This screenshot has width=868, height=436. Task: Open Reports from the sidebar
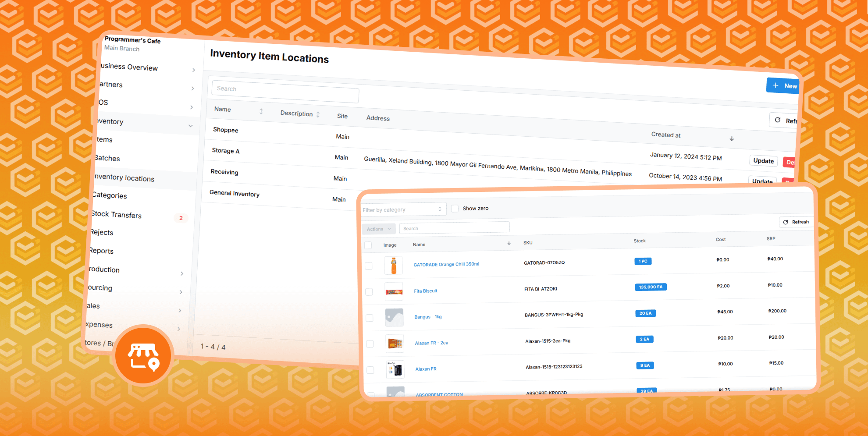pyautogui.click(x=101, y=251)
